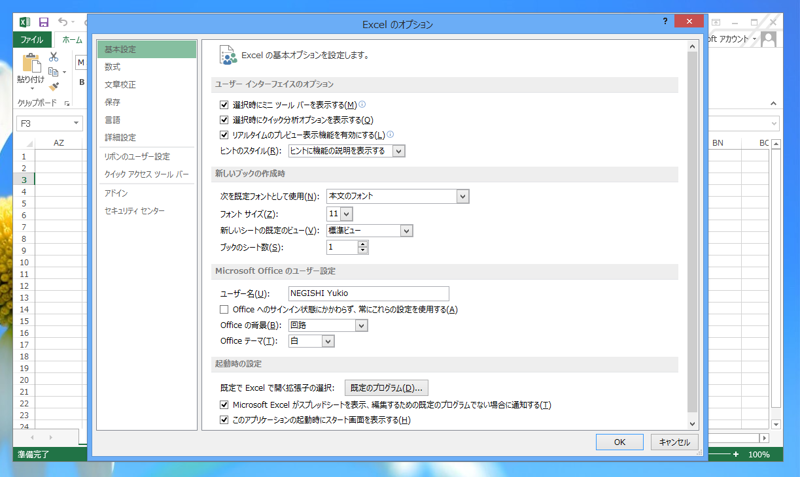Click the dialog scrollbar down arrow
Image resolution: width=800 pixels, height=477 pixels.
(692, 423)
